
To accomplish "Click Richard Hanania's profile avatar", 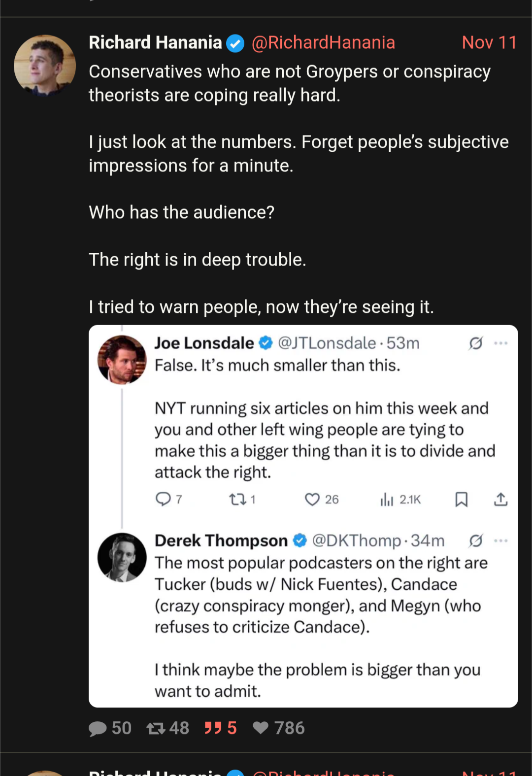I will pos(45,65).
